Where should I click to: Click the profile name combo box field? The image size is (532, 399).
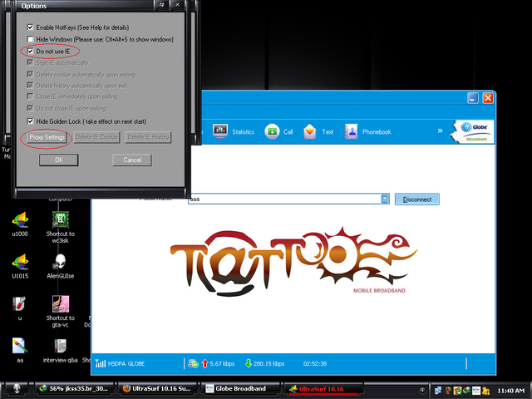click(288, 199)
